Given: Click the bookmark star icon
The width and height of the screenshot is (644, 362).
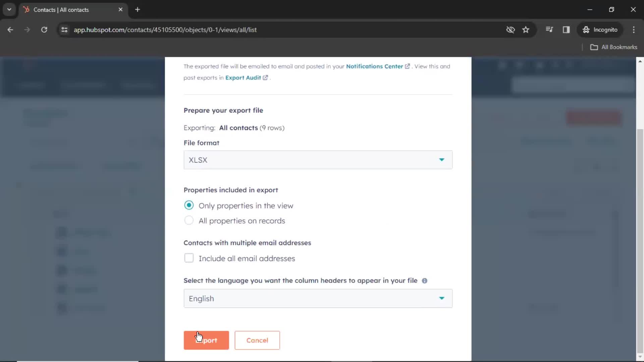Looking at the screenshot, I should pyautogui.click(x=526, y=29).
